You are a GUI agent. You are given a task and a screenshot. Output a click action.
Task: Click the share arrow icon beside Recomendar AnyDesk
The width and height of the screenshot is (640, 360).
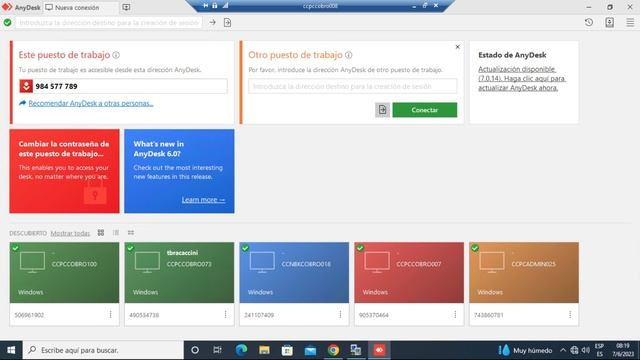[22, 103]
